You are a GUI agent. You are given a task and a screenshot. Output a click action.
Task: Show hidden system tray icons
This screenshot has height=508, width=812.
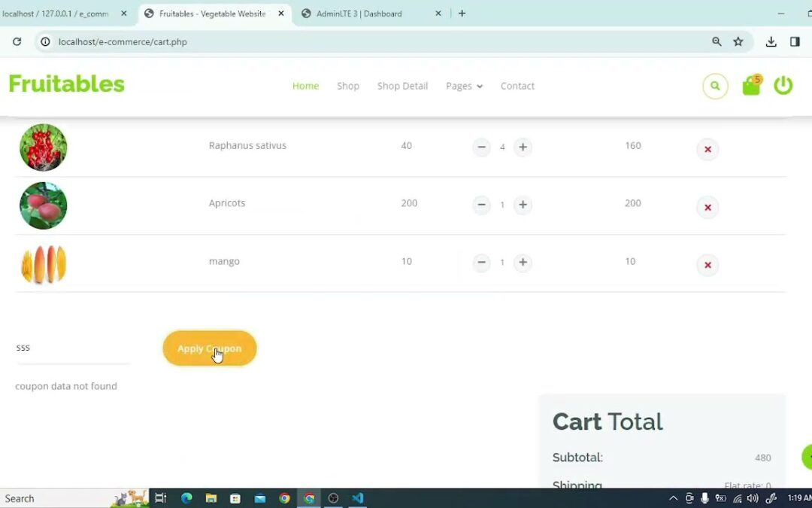673,498
